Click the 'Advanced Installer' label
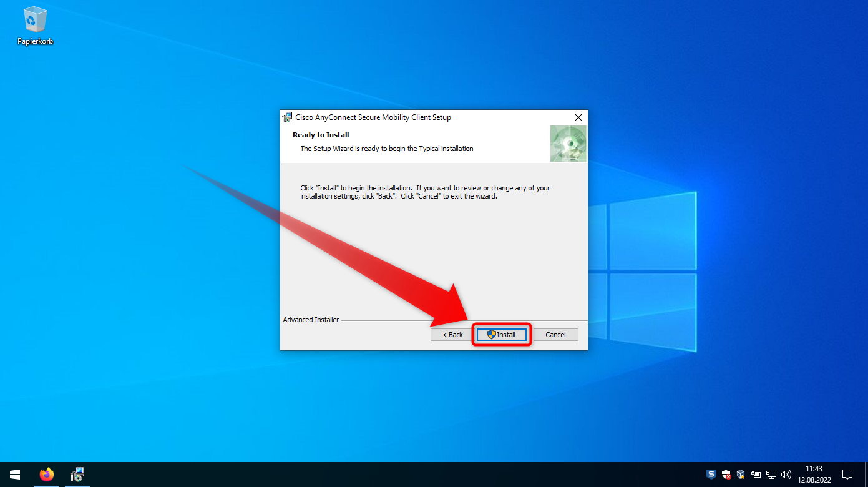This screenshot has height=487, width=868. pyautogui.click(x=311, y=320)
